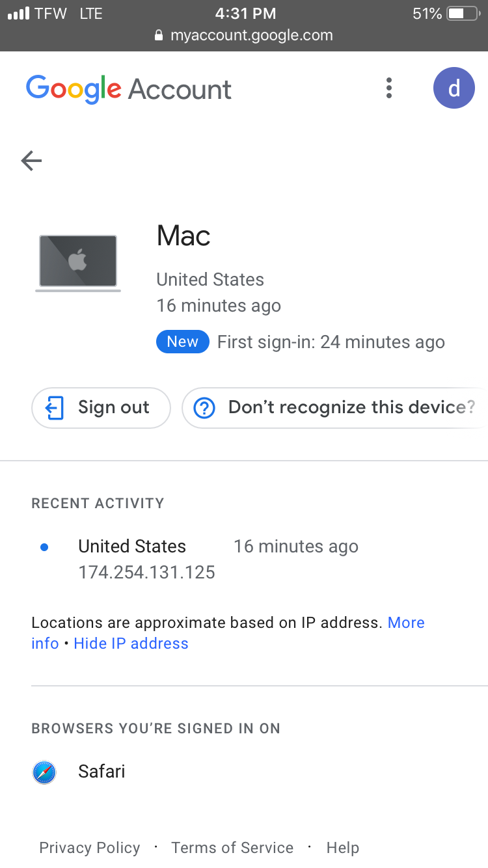The height and width of the screenshot is (868, 488).
Task: Click the Help footer link
Action: [343, 848]
